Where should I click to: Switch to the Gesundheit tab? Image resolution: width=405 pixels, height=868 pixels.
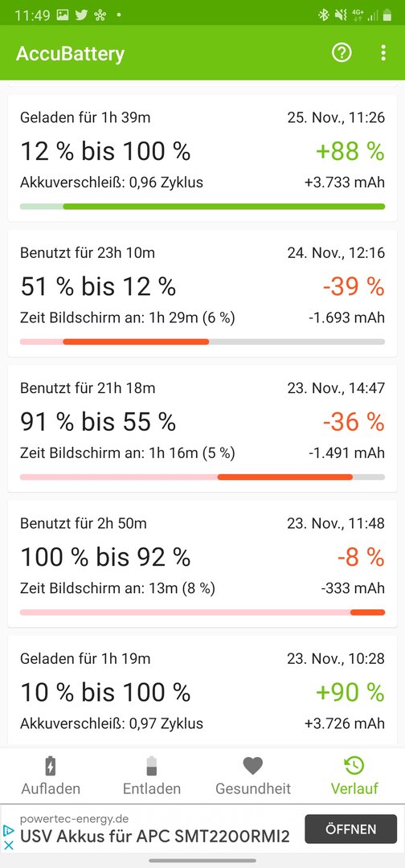point(253,775)
